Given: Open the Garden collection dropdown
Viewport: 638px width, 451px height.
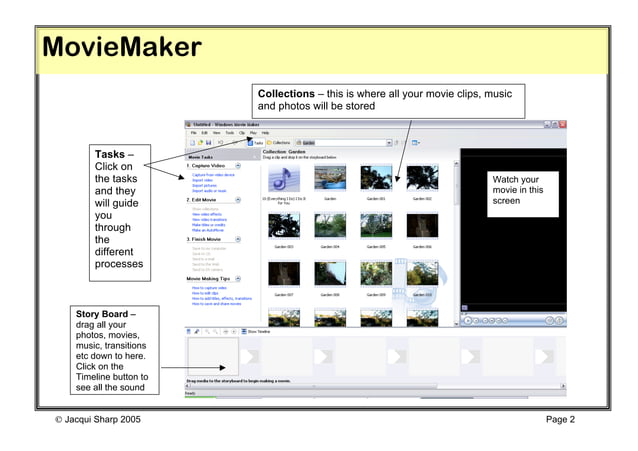Looking at the screenshot, I should click(x=389, y=143).
